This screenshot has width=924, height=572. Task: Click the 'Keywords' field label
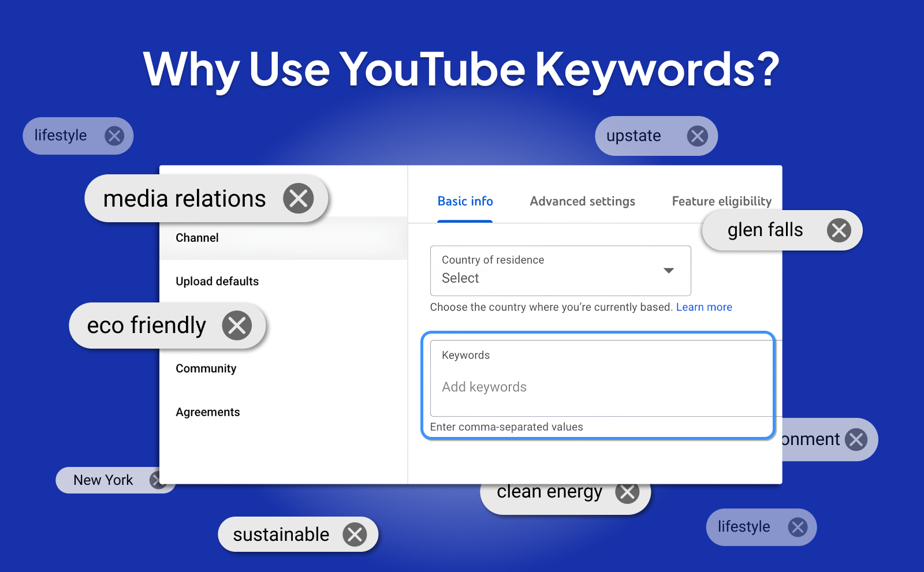[466, 356]
